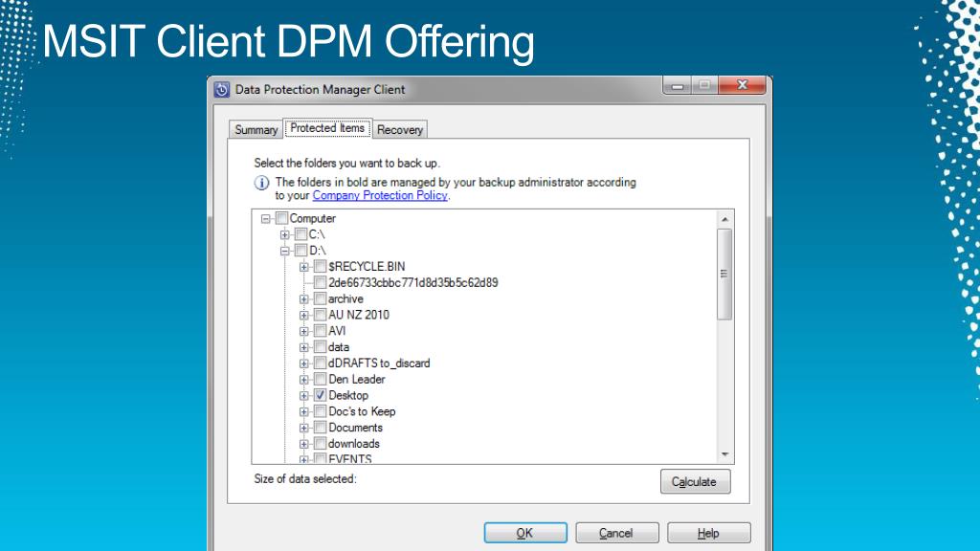The width and height of the screenshot is (980, 551).
Task: Click the Calculate button
Action: [x=695, y=482]
